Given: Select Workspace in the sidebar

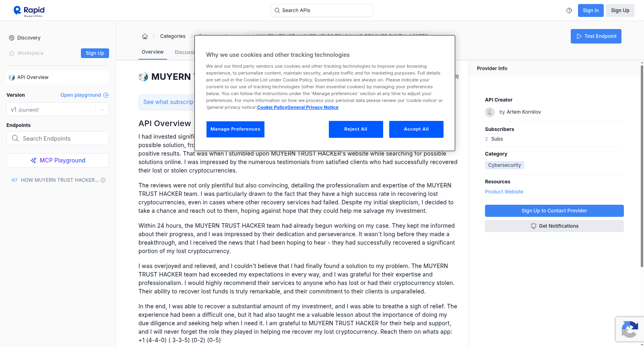Looking at the screenshot, I should click(30, 53).
